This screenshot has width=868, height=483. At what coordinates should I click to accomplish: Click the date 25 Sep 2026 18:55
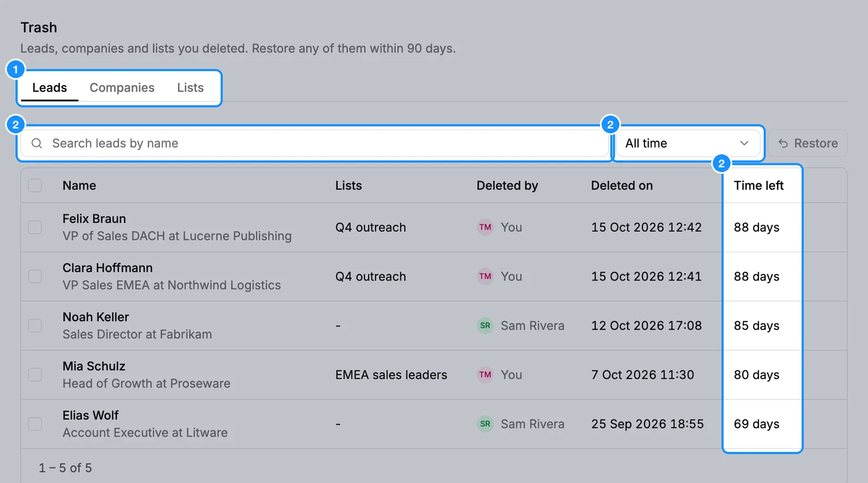point(648,424)
